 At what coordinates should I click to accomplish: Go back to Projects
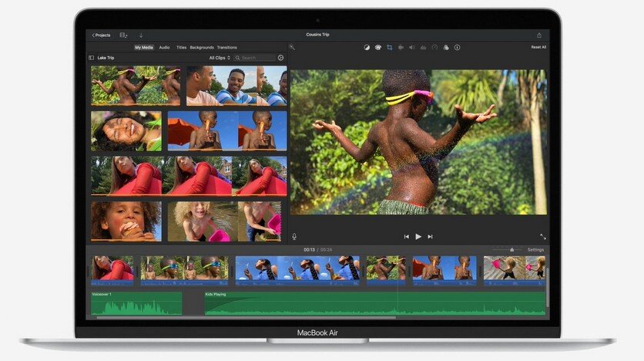[x=101, y=35]
